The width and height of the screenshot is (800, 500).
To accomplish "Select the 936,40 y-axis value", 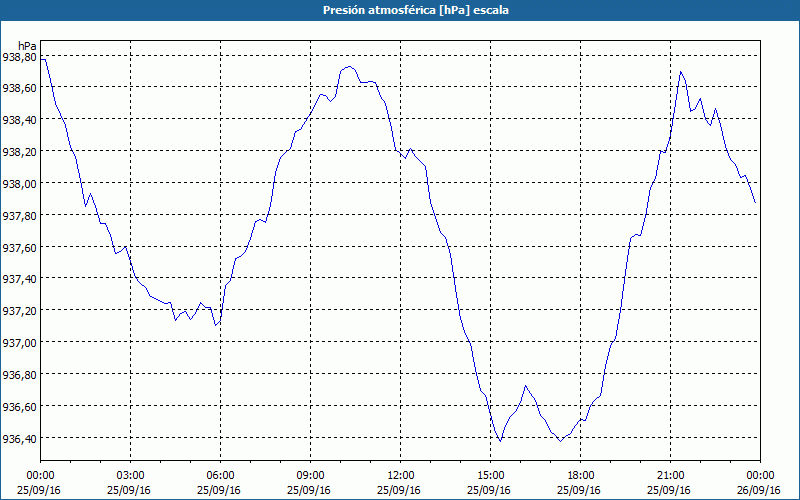I will click(19, 438).
